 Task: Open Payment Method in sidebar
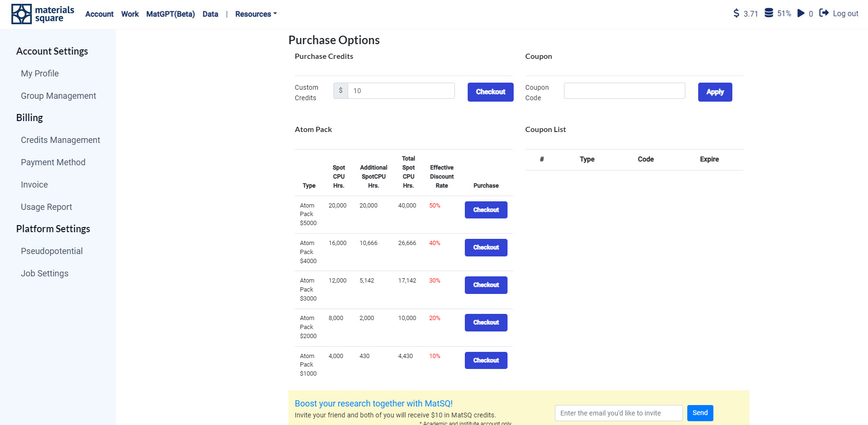[53, 162]
